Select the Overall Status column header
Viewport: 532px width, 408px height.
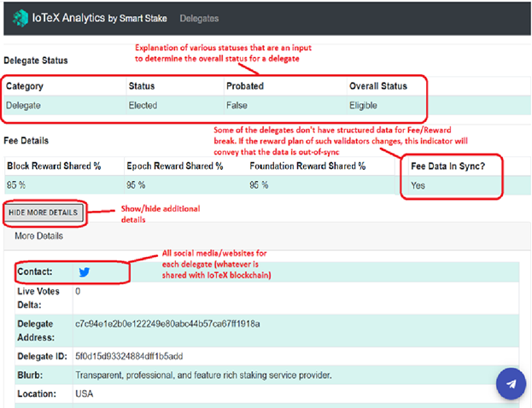(x=378, y=86)
